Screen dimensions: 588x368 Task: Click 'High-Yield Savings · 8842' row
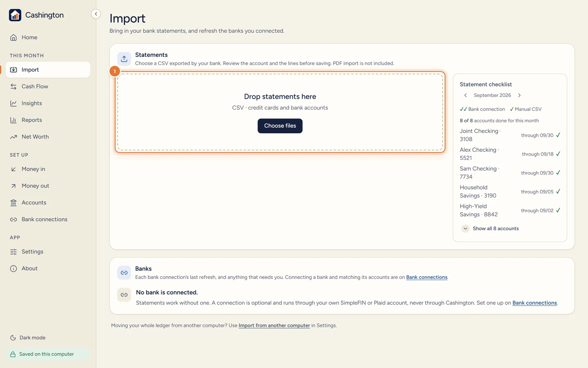pos(510,210)
